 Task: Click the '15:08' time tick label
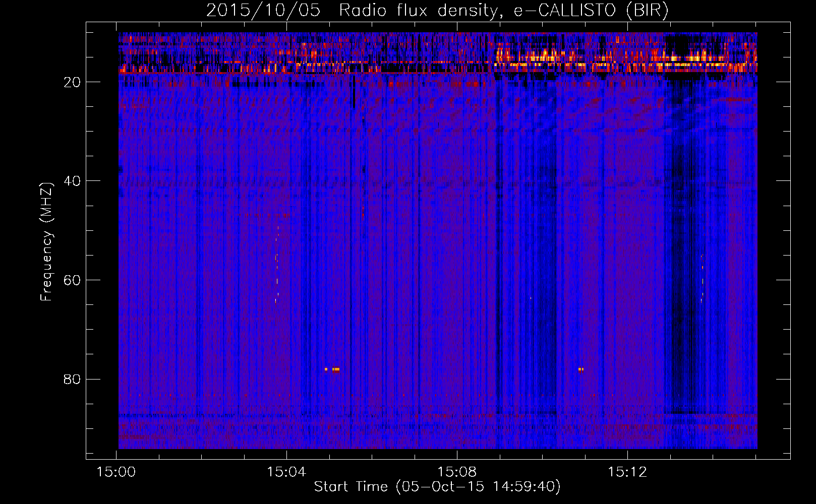pos(457,472)
